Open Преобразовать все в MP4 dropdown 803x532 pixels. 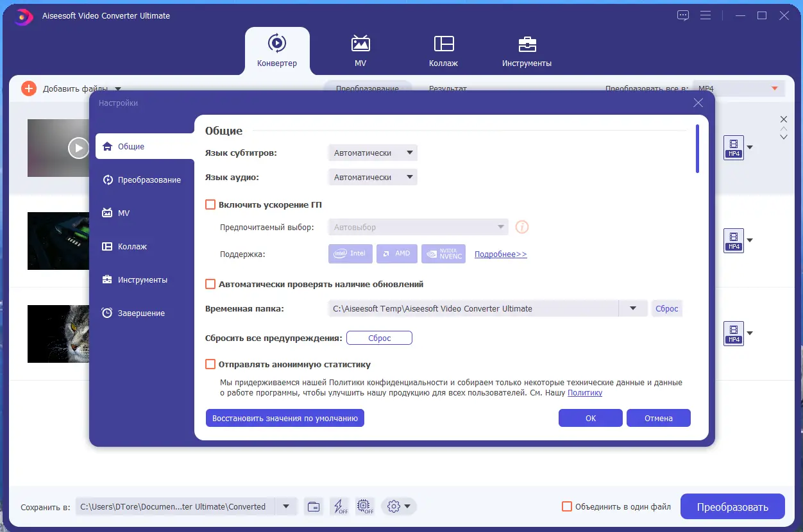pos(739,88)
